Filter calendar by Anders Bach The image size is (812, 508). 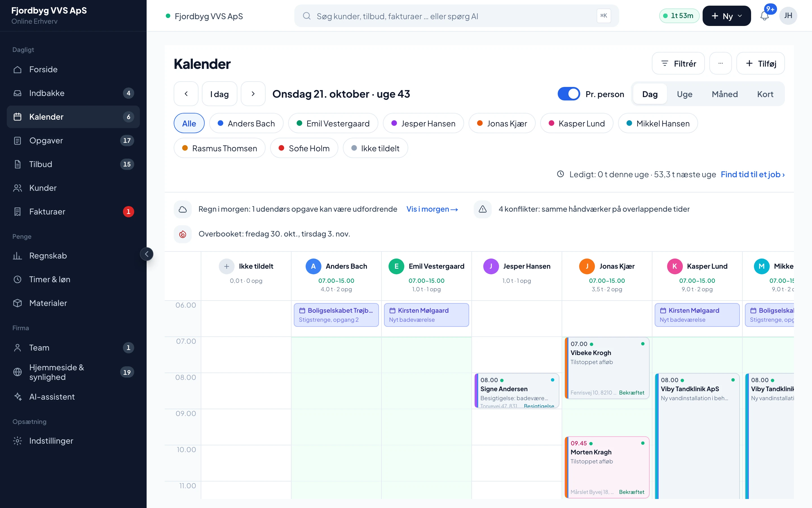pyautogui.click(x=246, y=123)
